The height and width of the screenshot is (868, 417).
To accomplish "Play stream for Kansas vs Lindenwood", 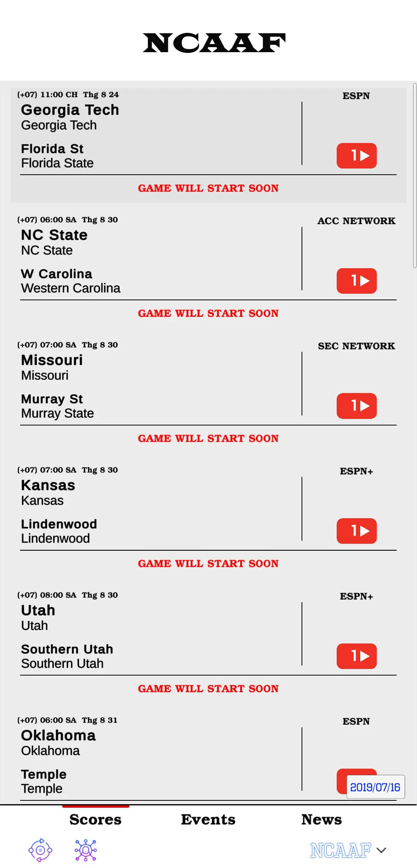I will click(x=356, y=531).
